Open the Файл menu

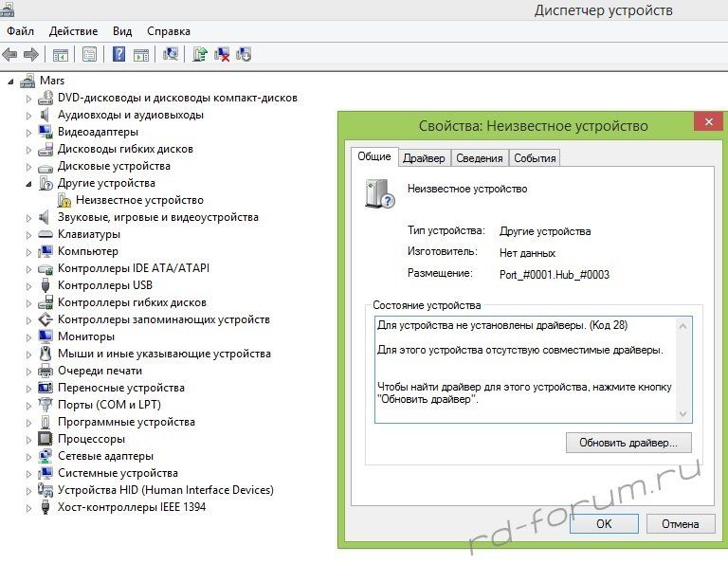click(20, 31)
